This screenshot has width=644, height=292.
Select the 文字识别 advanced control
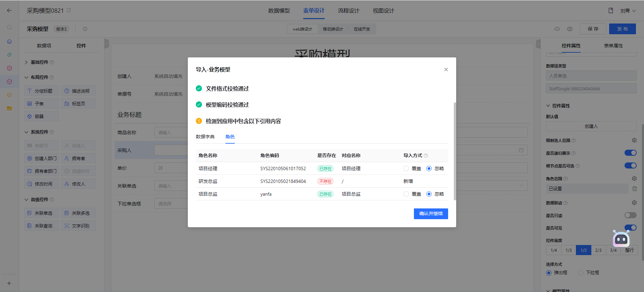[78, 226]
